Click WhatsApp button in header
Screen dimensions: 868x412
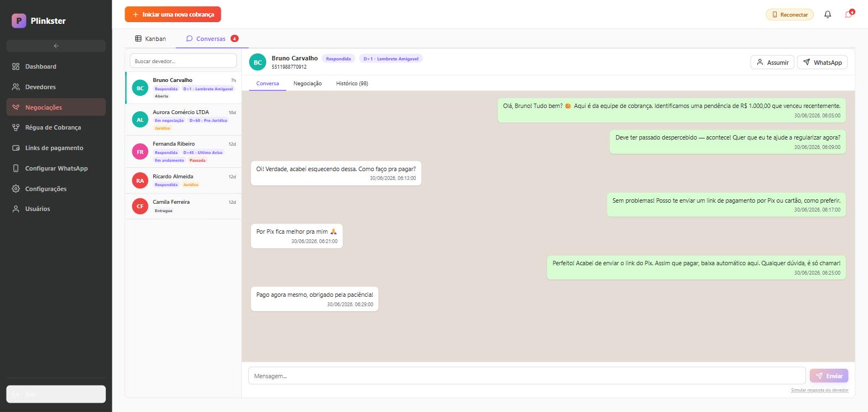click(x=822, y=62)
